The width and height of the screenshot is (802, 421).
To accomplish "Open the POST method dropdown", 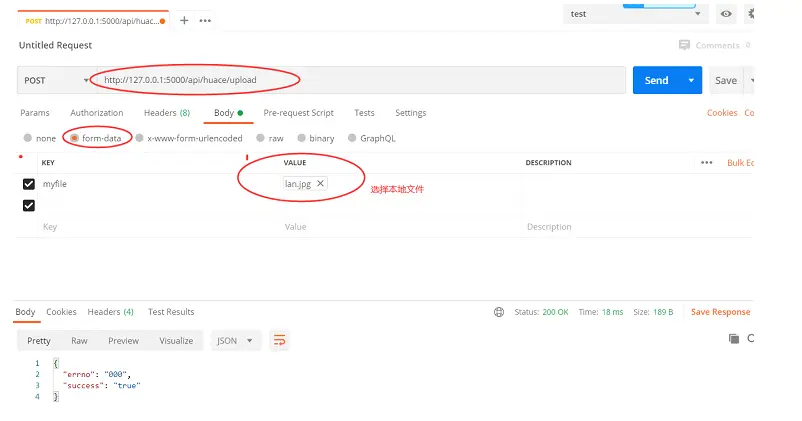I will click(x=56, y=80).
